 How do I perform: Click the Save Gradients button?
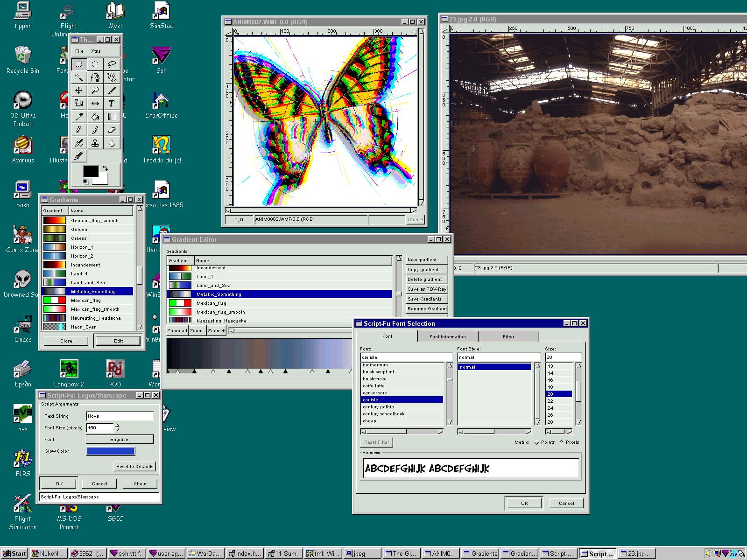click(x=427, y=299)
